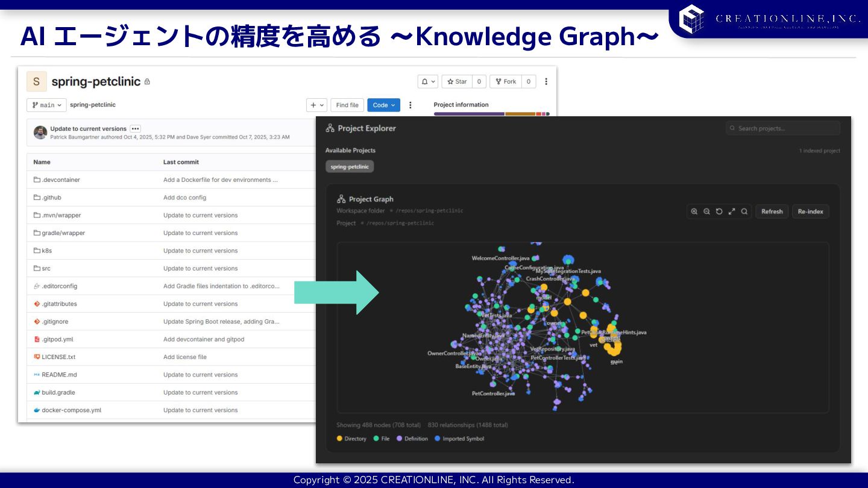Screen dimensions: 868x488
Task: Click the .gitignore git icon
Action: click(x=37, y=322)
